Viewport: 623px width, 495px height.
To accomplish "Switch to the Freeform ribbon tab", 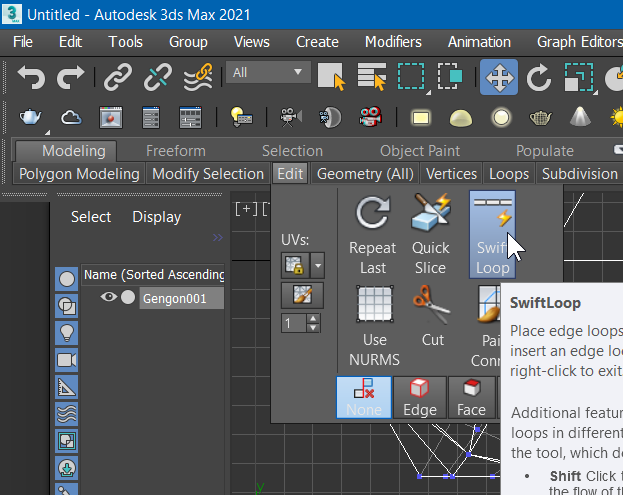I will pyautogui.click(x=176, y=151).
